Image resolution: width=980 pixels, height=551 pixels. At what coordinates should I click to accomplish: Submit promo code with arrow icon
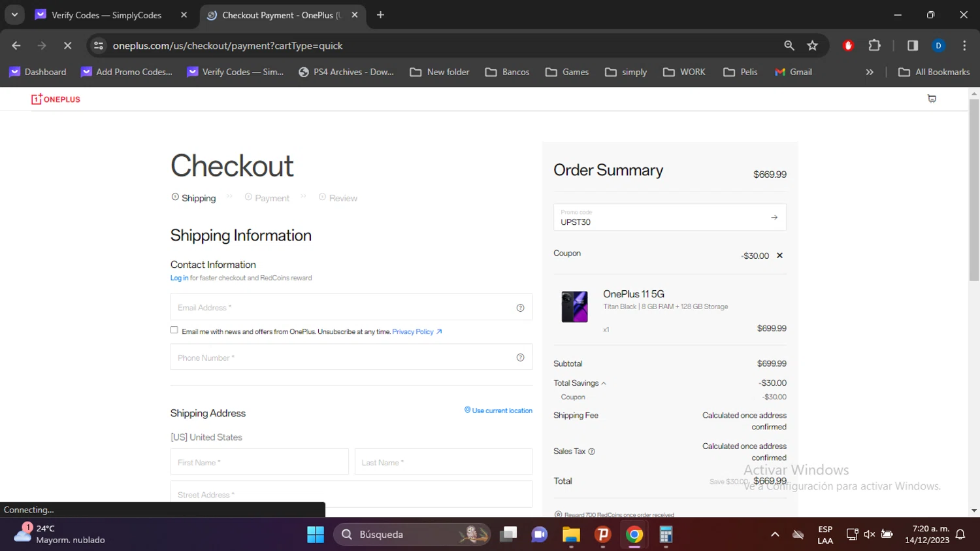pyautogui.click(x=774, y=218)
